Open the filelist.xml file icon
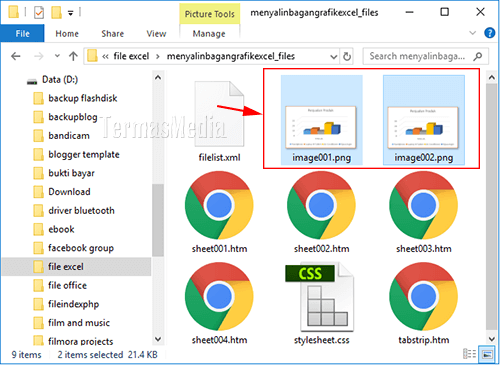The width and height of the screenshot is (500, 365). pos(219,114)
